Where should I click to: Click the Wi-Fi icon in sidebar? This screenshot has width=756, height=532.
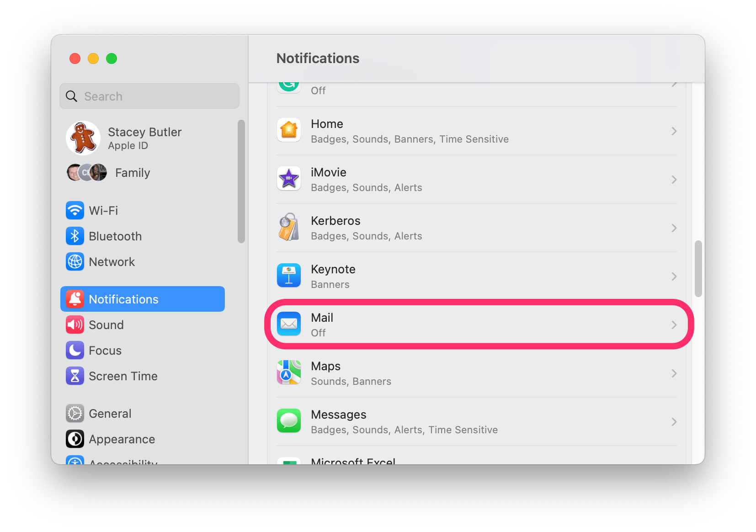tap(75, 210)
